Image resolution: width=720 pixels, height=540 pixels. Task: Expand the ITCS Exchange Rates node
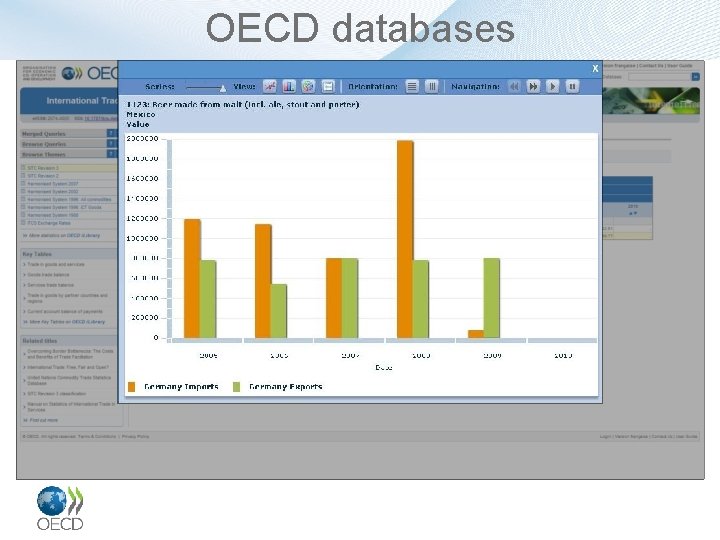(x=23, y=222)
